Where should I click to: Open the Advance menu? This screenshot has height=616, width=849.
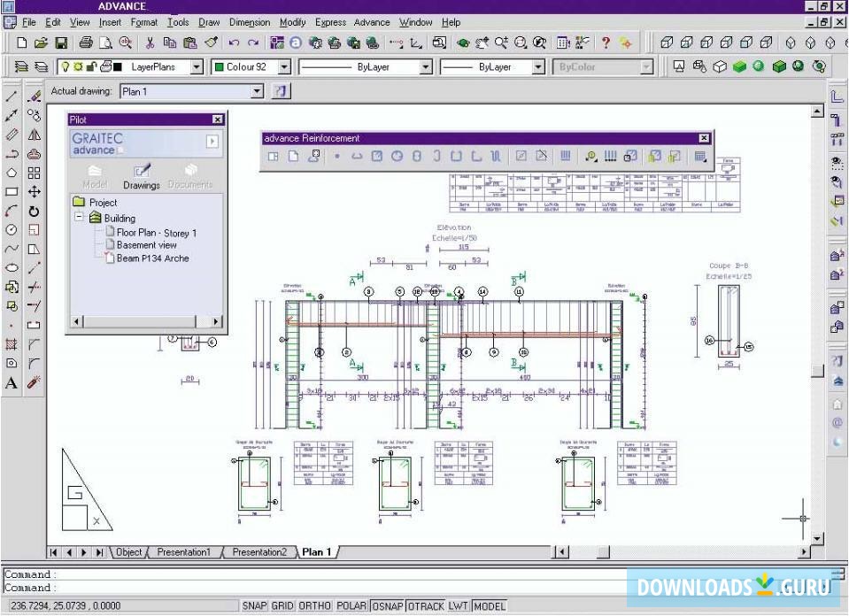(372, 22)
